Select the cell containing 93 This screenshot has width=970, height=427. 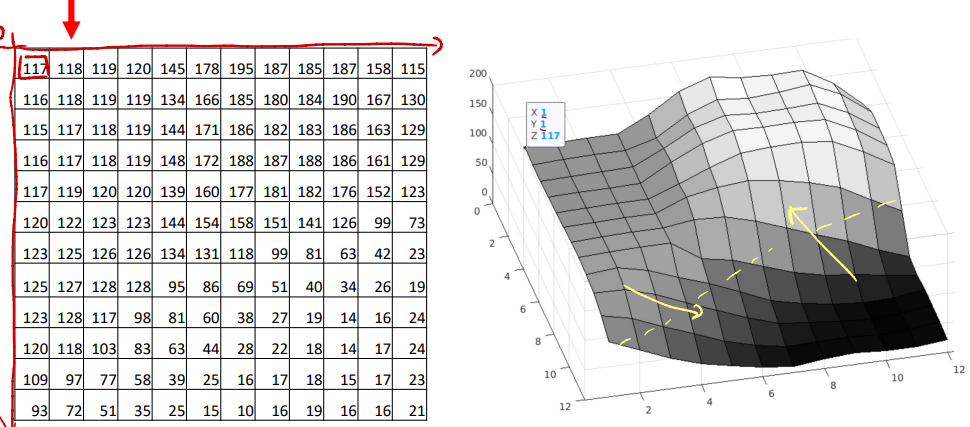click(32, 403)
